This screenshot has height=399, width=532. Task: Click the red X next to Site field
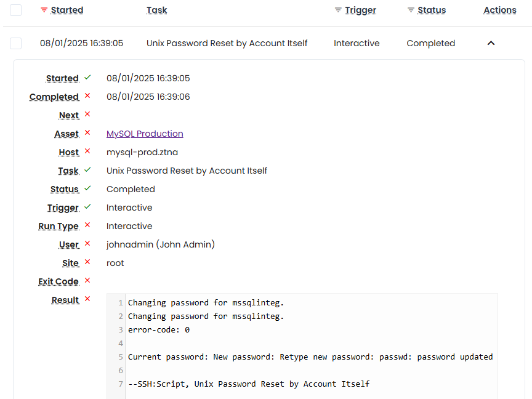89,262
